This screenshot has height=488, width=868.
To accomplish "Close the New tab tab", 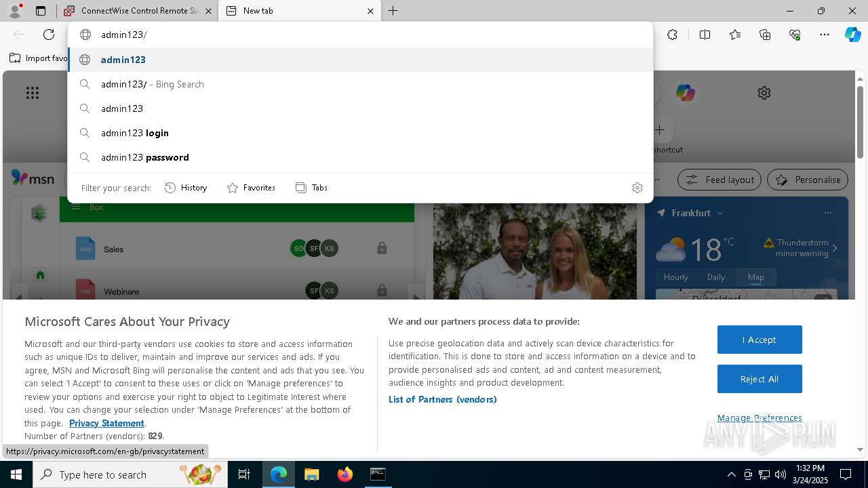I will coord(371,11).
